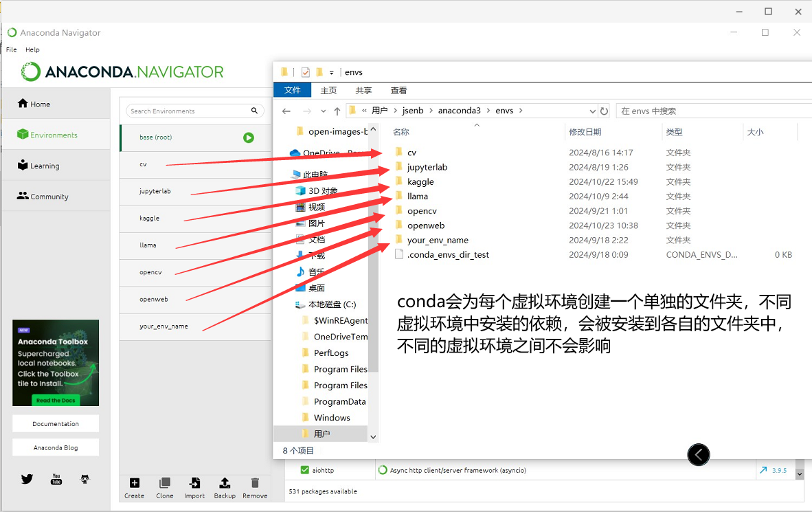Open the YouTube icon link
This screenshot has height=512, width=812.
(x=56, y=479)
